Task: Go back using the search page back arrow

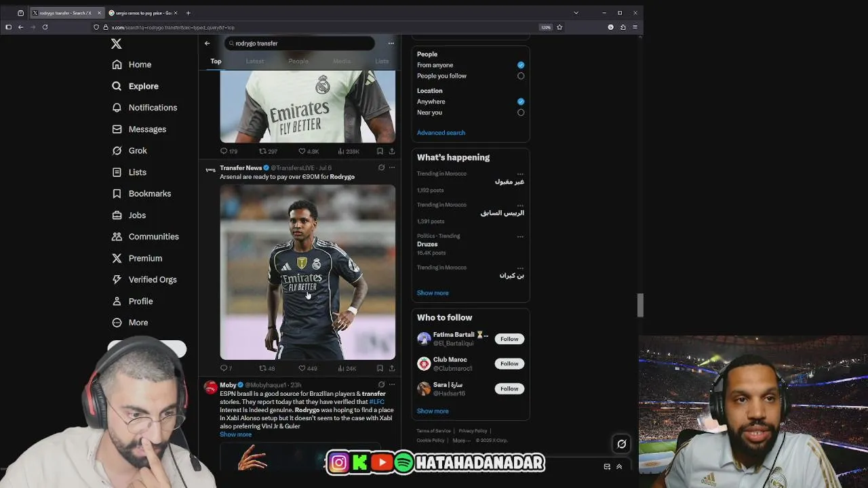Action: click(208, 43)
